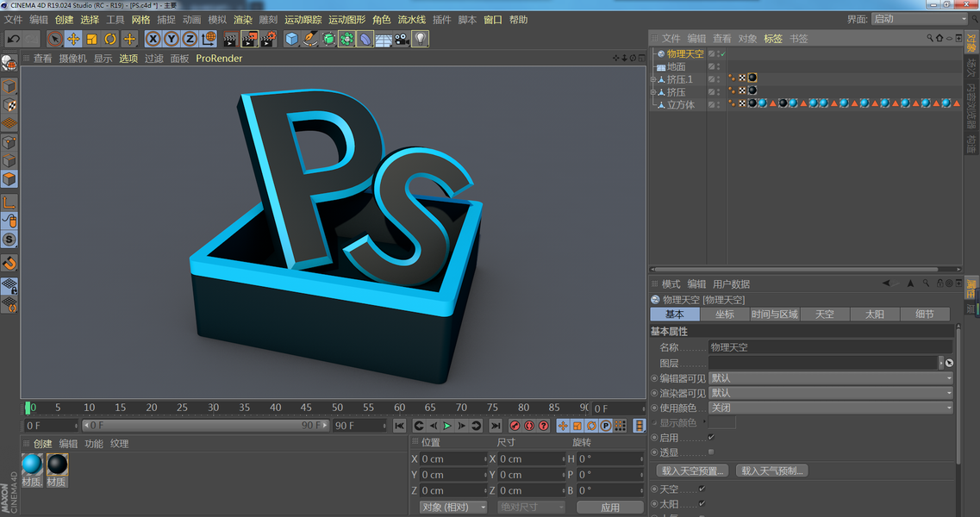Viewport: 980px width, 517px height.
Task: Click the black material tag on 挤压.1
Action: [752, 78]
